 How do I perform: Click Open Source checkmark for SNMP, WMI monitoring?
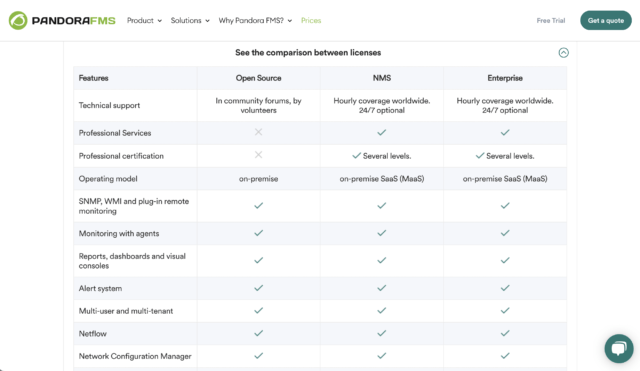[258, 205]
